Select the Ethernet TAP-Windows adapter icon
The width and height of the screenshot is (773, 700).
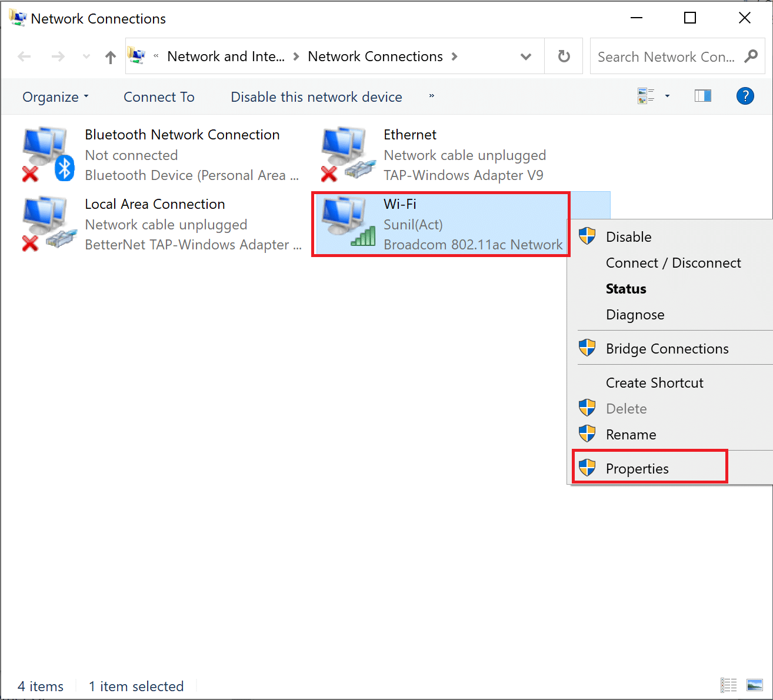[347, 155]
